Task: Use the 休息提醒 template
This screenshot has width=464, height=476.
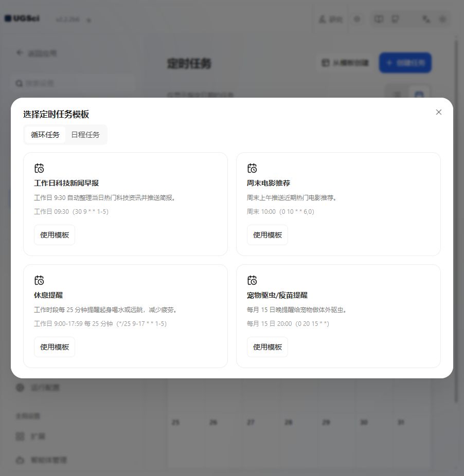Action: click(x=55, y=347)
